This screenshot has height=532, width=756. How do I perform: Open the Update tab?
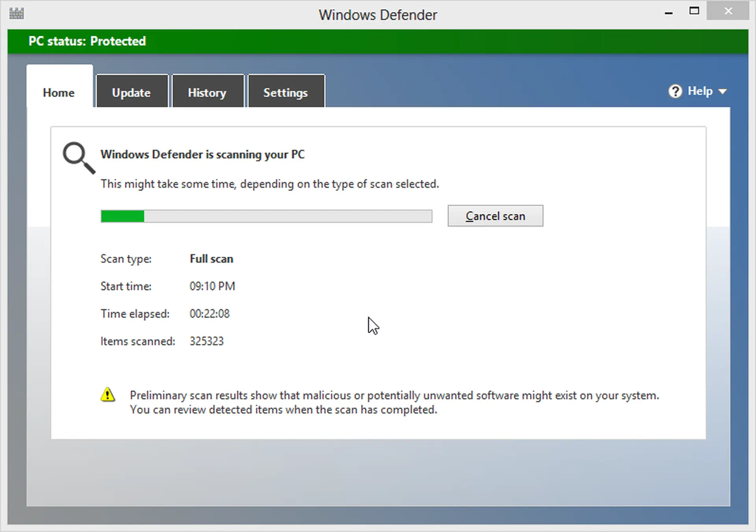click(132, 91)
